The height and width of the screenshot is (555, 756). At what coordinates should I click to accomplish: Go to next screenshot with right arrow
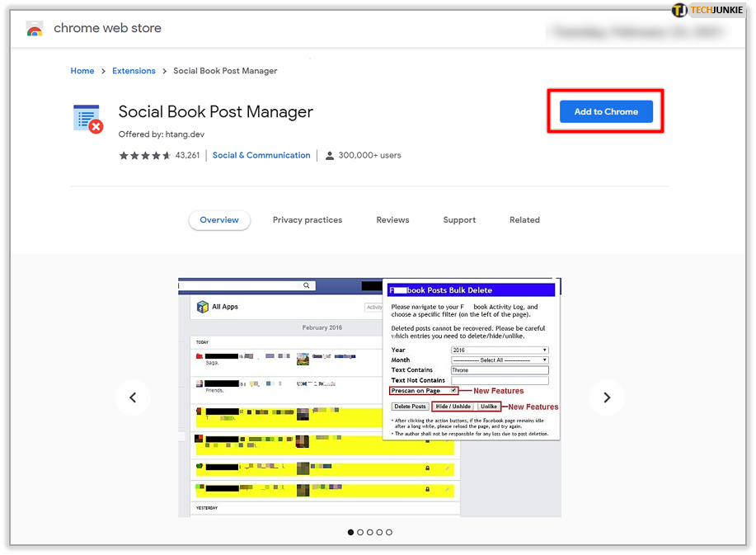(607, 397)
